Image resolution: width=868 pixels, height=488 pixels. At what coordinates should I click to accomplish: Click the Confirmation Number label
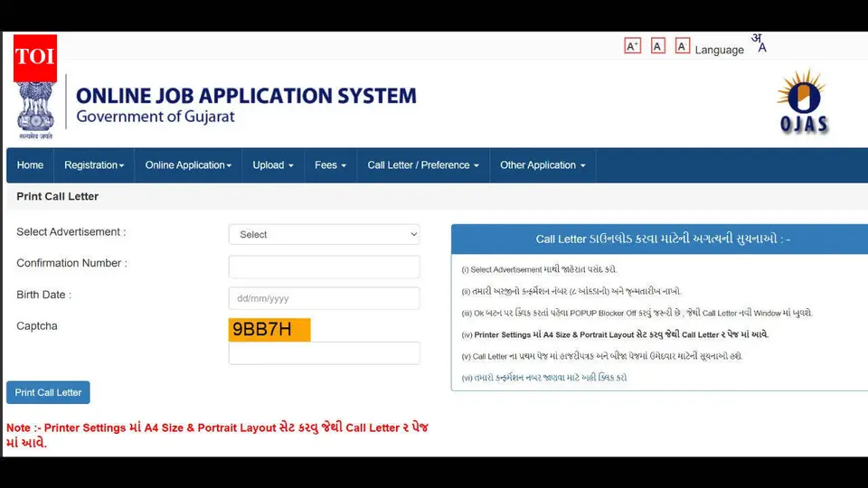point(71,263)
